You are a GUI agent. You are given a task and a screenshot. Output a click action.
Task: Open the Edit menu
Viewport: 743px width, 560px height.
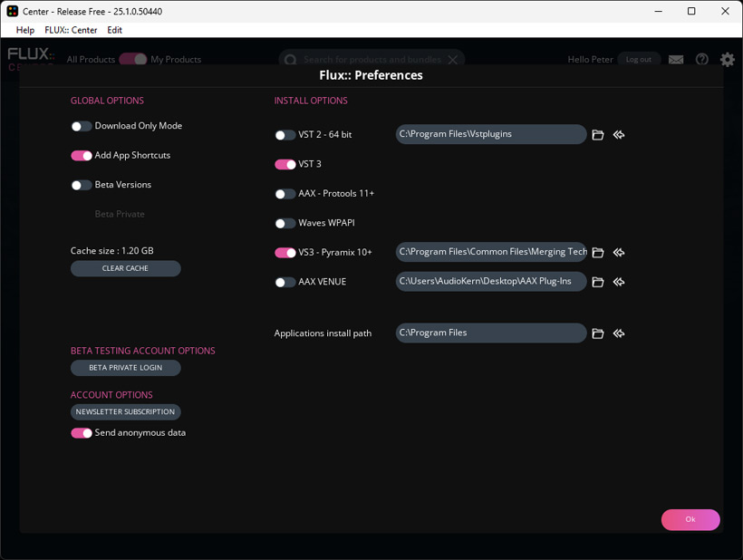click(x=115, y=30)
